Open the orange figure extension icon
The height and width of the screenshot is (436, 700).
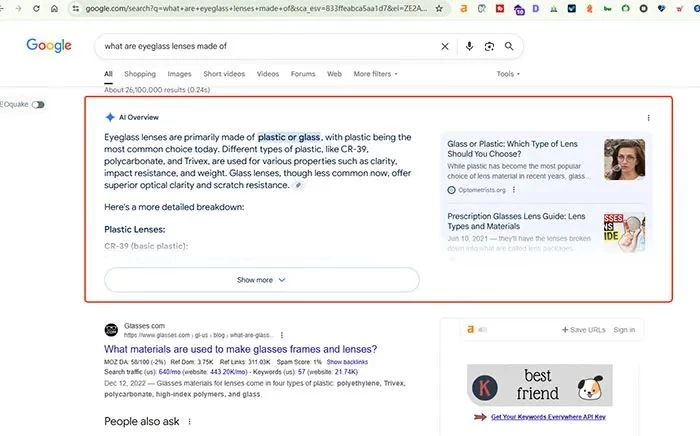589,8
